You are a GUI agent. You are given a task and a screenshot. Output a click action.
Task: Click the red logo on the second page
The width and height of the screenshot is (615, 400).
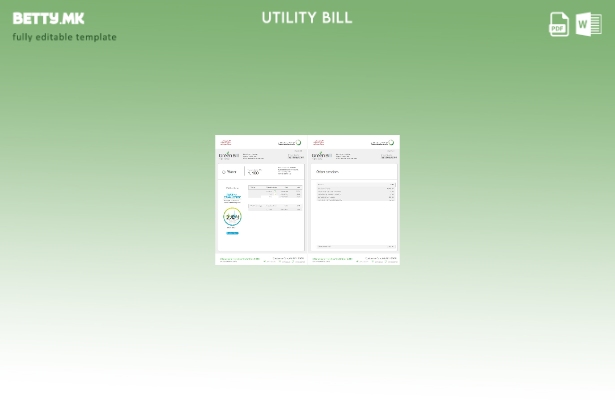pos(319,142)
